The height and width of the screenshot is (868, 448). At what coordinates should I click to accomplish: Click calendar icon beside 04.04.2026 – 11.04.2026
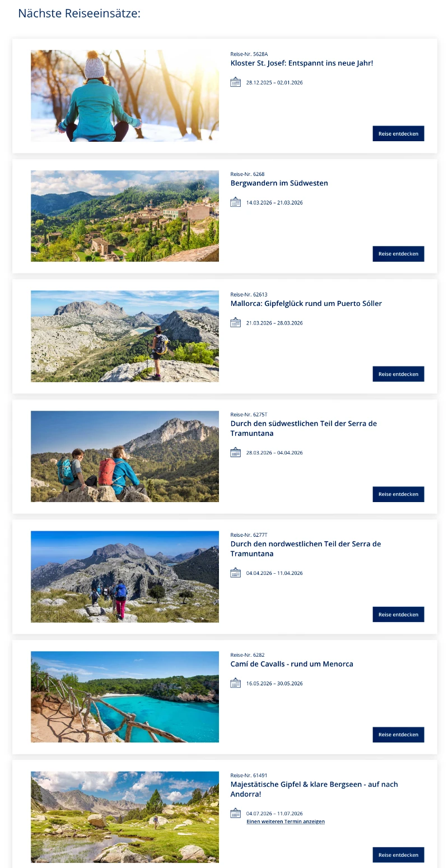235,573
